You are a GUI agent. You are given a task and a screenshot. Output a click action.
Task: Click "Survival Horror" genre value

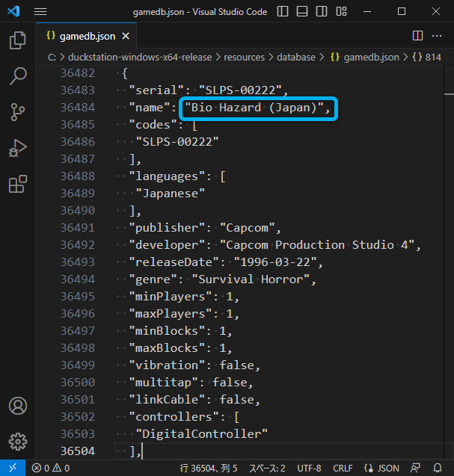pos(251,279)
